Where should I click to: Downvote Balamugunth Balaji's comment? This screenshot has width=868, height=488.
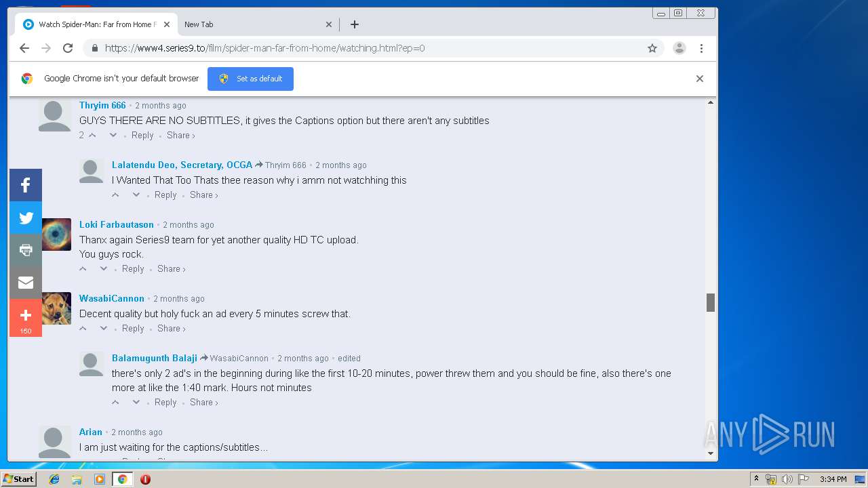click(136, 403)
